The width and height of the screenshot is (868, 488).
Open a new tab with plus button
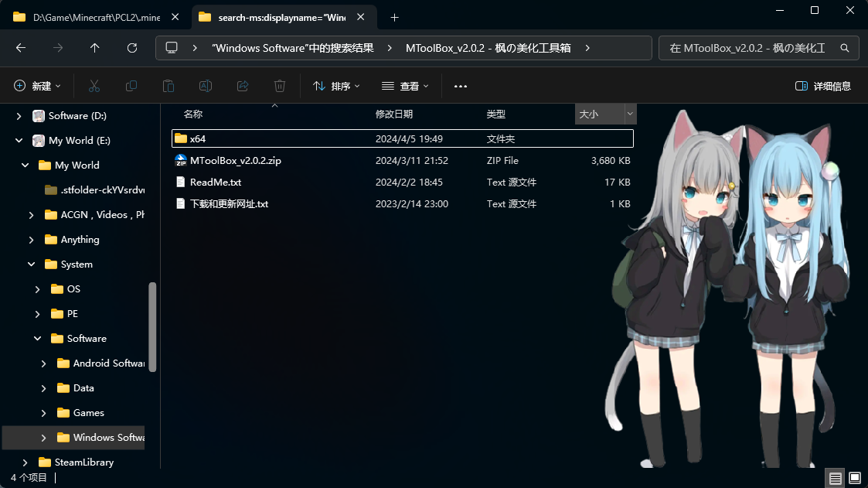(x=394, y=17)
